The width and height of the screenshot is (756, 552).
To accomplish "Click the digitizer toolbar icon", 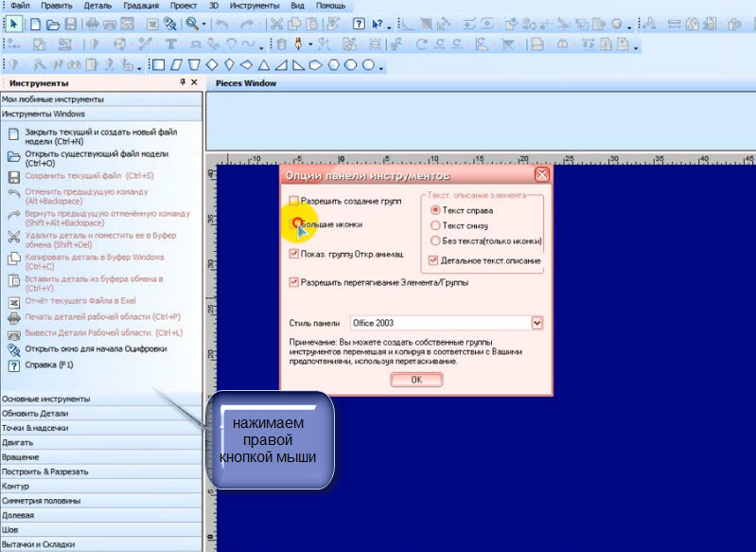I will 170,24.
